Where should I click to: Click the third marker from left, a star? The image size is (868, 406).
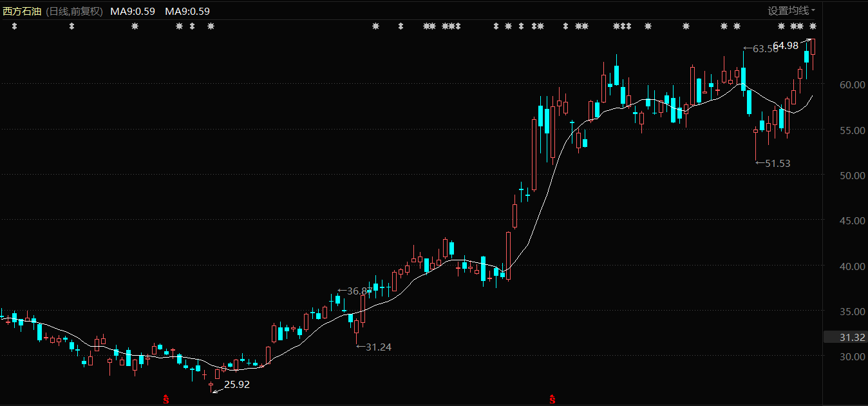point(135,26)
